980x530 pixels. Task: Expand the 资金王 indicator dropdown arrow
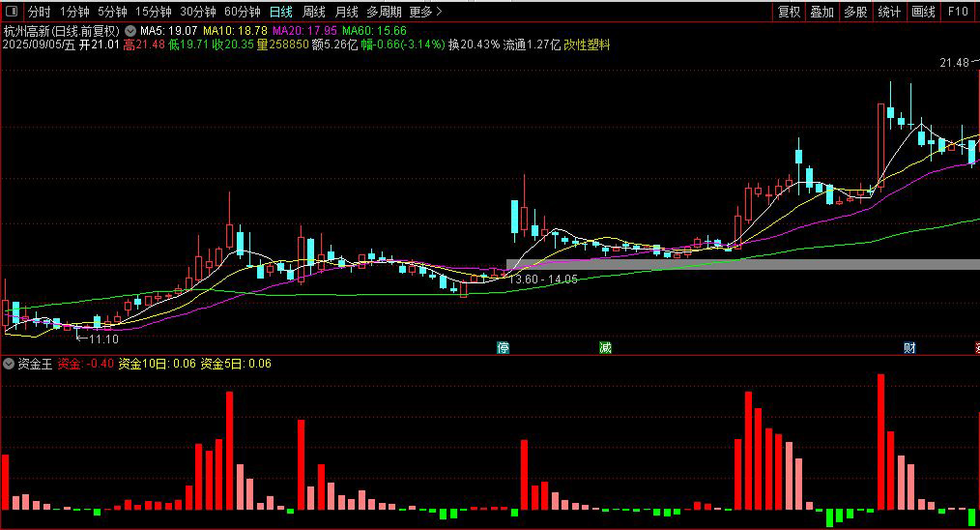click(x=9, y=364)
